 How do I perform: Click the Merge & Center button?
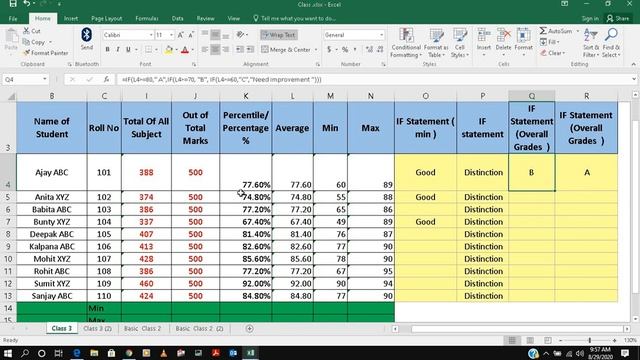coord(286,50)
